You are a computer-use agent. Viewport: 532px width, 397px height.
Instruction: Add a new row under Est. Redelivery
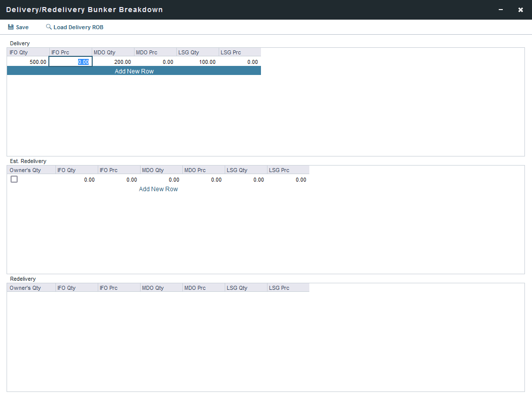coord(158,189)
